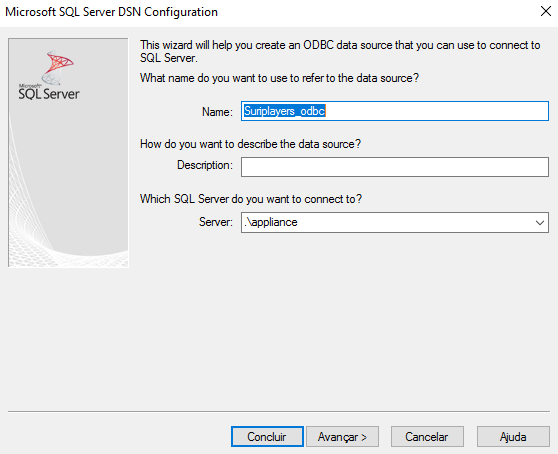The width and height of the screenshot is (558, 454).
Task: Click the highlighted Suriplayers_odbc name text
Action: (284, 111)
